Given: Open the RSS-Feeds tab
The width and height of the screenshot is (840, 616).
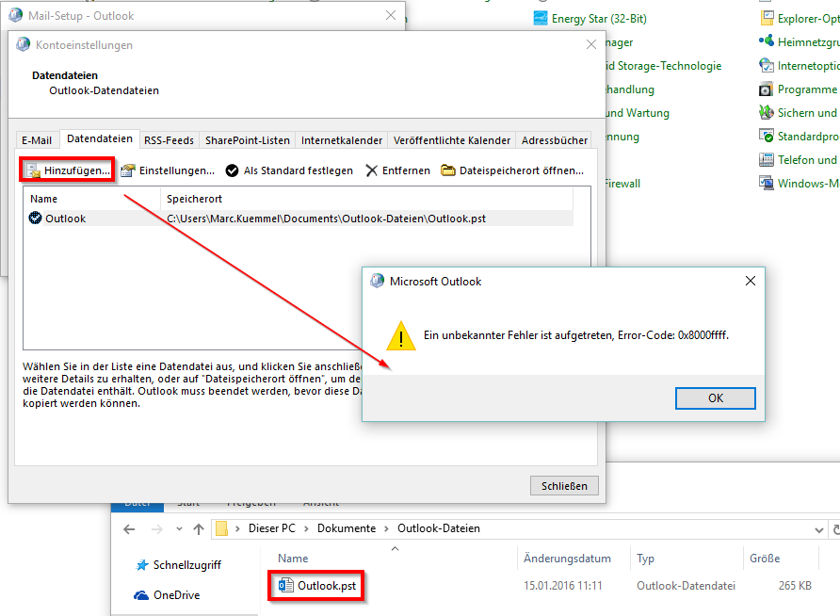Looking at the screenshot, I should (170, 140).
